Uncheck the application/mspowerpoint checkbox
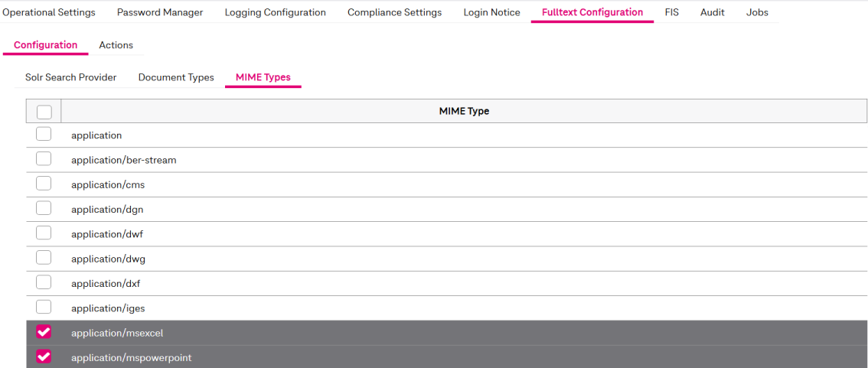This screenshot has width=868, height=368. click(x=44, y=357)
